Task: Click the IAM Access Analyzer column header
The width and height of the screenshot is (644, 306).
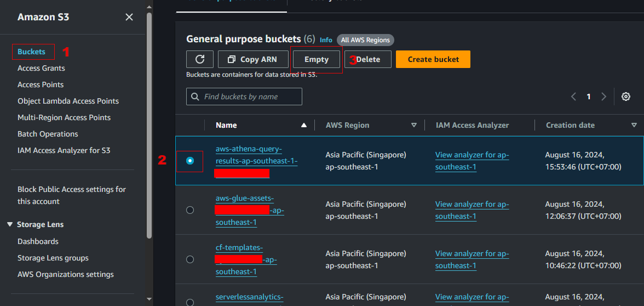Action: [x=472, y=125]
